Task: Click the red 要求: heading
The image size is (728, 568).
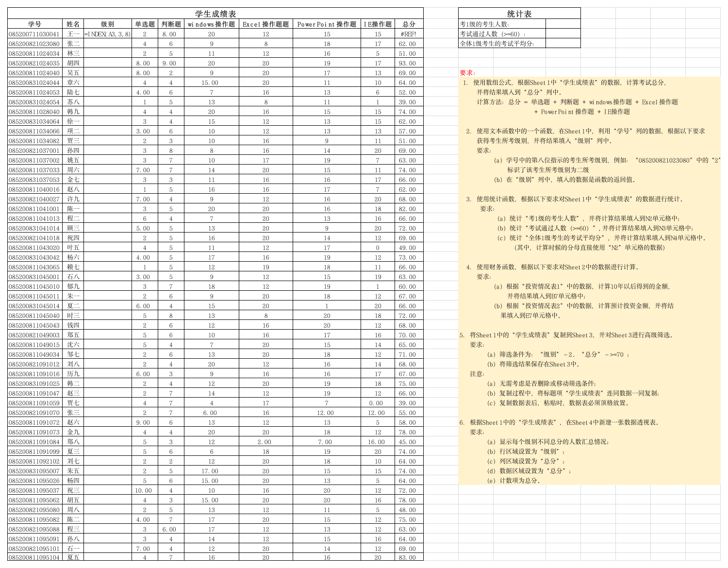Action: (x=468, y=73)
